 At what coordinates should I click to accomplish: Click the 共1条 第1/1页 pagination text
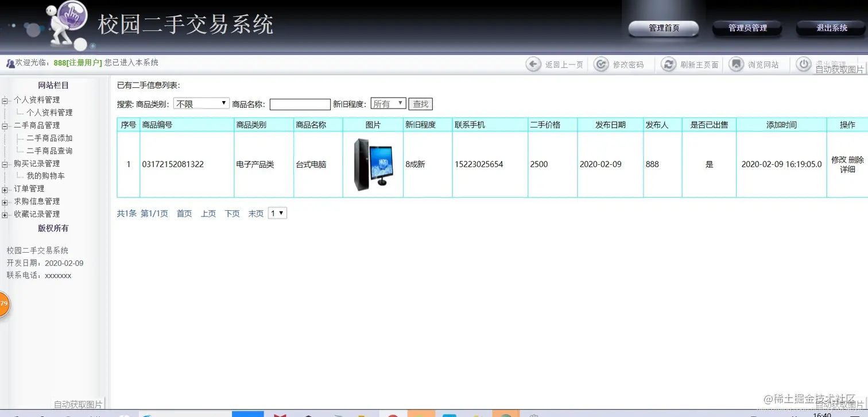tap(142, 214)
